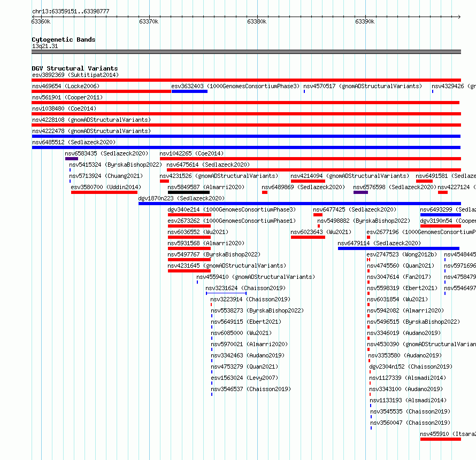Viewport: 476px width, 460px height.
Task: Open dgv1870n223 (Sedlazeck2020) label
Action: [x=181, y=198]
